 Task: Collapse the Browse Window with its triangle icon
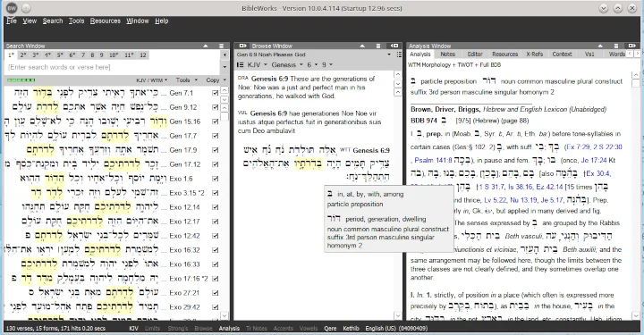click(x=362, y=46)
